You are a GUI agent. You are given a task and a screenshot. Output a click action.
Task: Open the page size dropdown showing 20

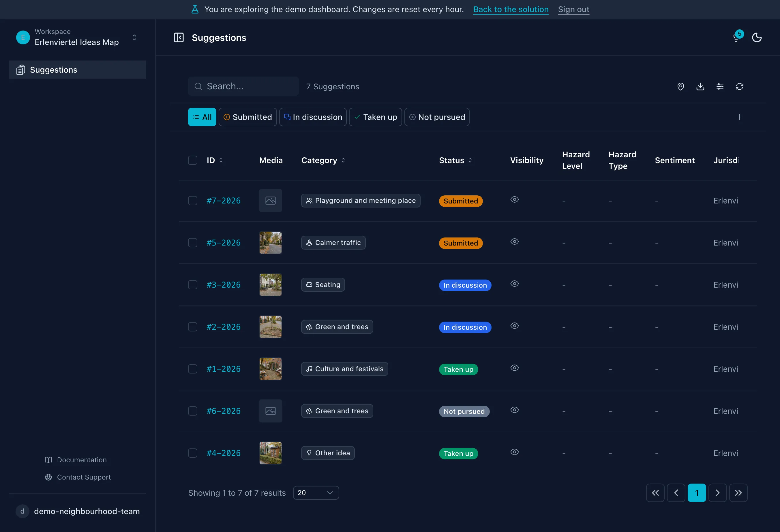click(316, 493)
